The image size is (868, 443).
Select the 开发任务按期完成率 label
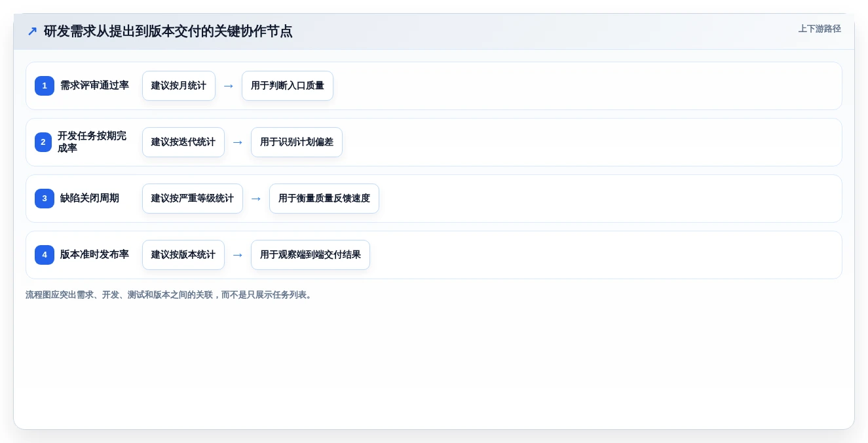pyautogui.click(x=92, y=142)
